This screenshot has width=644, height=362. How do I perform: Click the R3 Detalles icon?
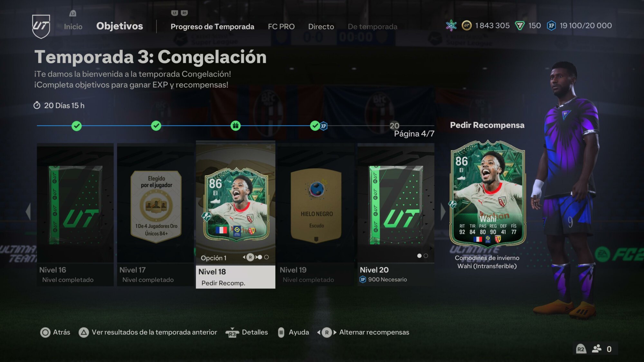(232, 332)
